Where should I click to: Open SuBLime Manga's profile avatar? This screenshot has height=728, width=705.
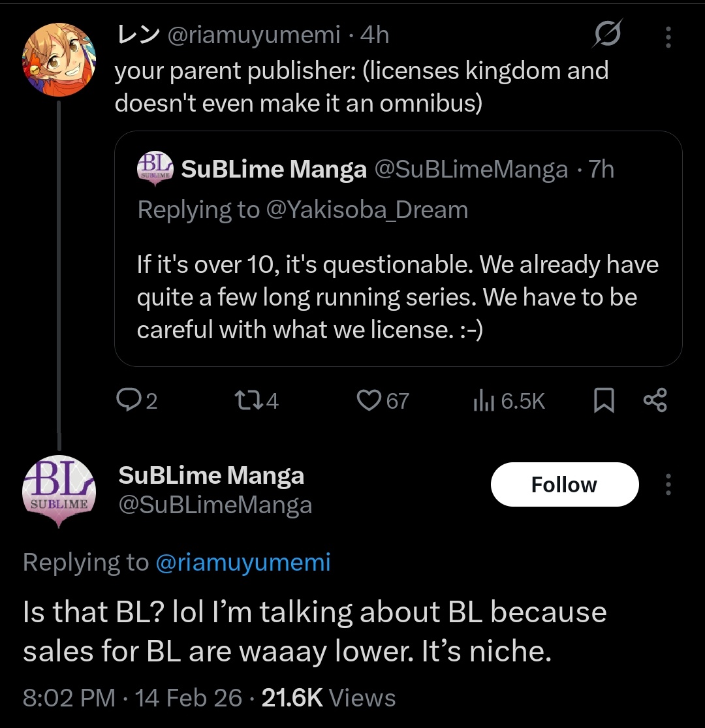[59, 490]
